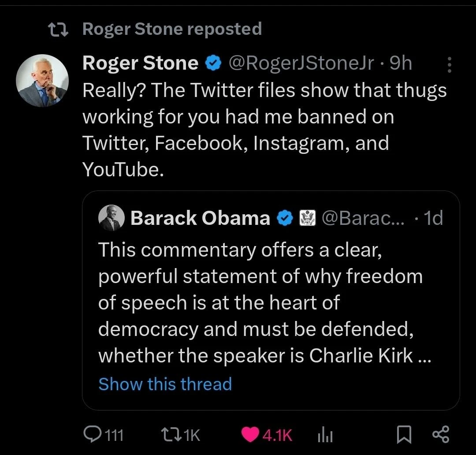
Task: Click the Roger Stone display name
Action: pos(140,64)
